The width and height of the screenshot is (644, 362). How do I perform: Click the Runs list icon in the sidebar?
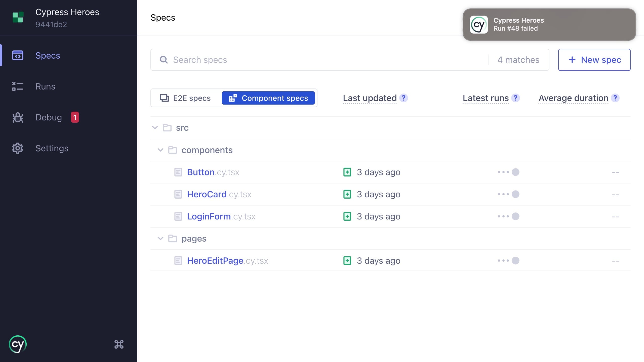point(18,86)
